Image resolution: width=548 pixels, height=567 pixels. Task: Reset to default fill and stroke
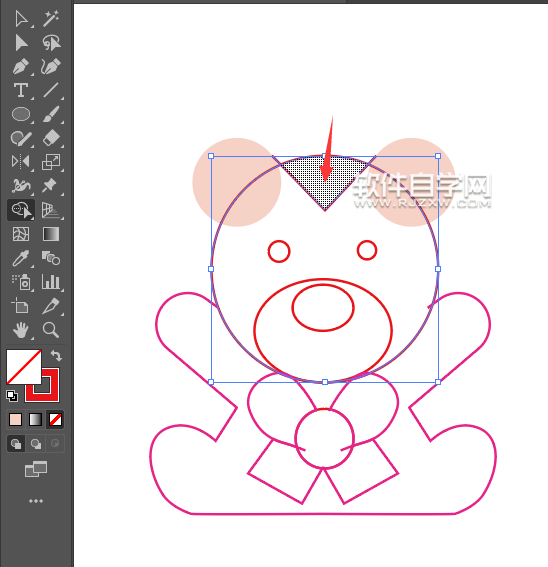click(x=12, y=396)
